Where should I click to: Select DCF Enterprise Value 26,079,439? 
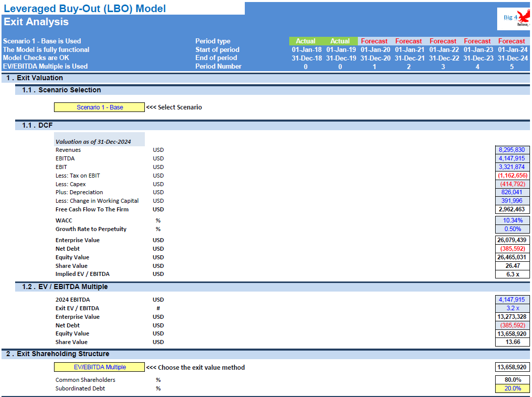[512, 240]
